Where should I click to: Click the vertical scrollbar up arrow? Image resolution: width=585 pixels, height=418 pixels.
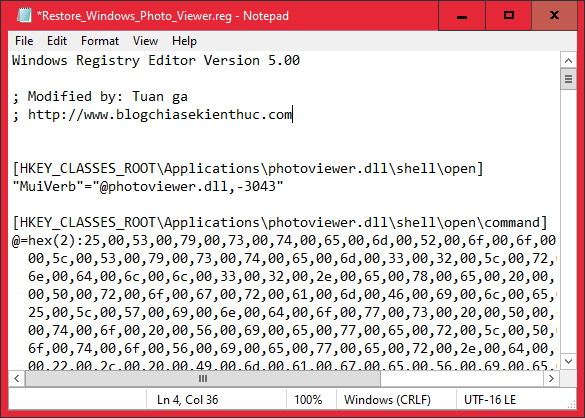pos(568,60)
